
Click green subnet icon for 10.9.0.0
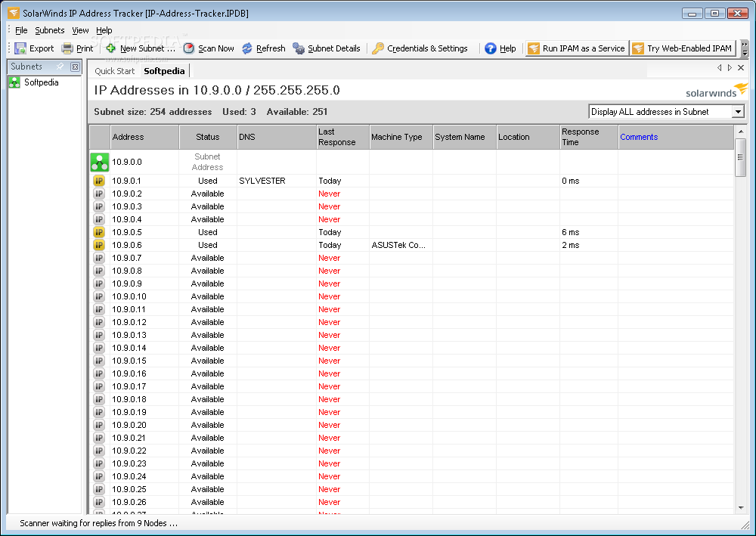click(100, 162)
